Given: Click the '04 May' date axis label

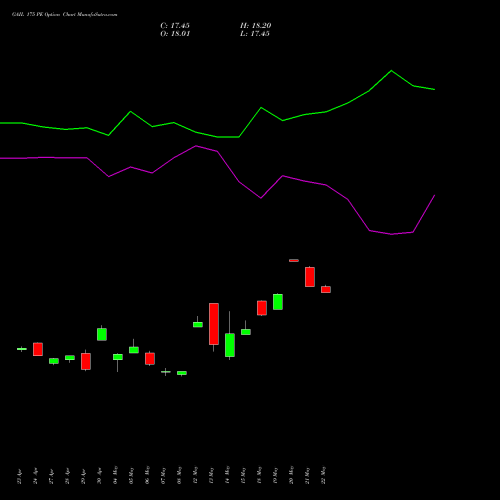Looking at the screenshot, I should pyautogui.click(x=115, y=475).
